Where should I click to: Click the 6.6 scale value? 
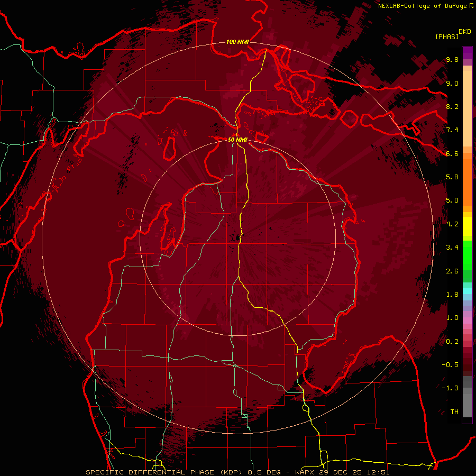(452, 153)
